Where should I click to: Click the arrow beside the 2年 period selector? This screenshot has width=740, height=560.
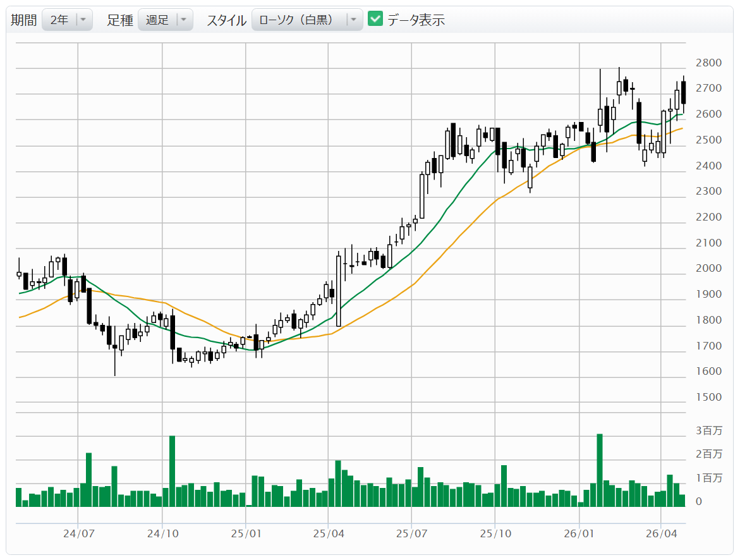[x=85, y=20]
